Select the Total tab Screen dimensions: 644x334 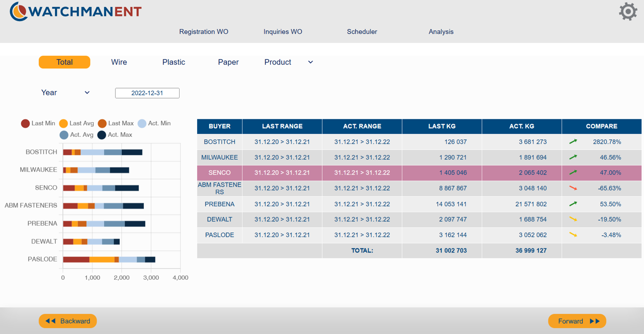click(x=64, y=62)
